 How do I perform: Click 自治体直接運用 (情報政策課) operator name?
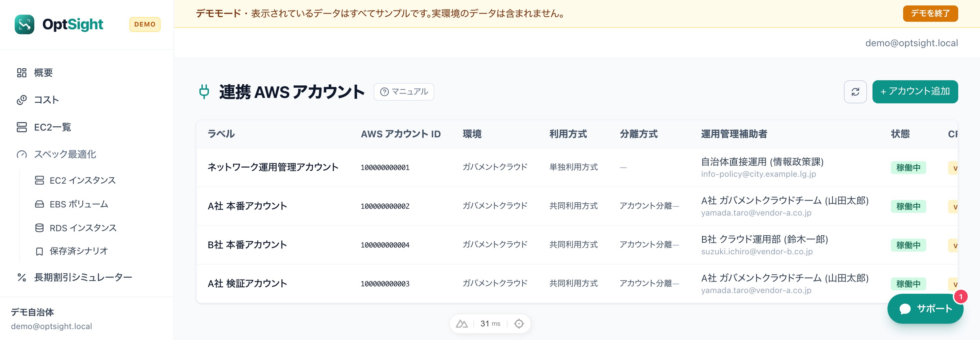[x=762, y=161]
